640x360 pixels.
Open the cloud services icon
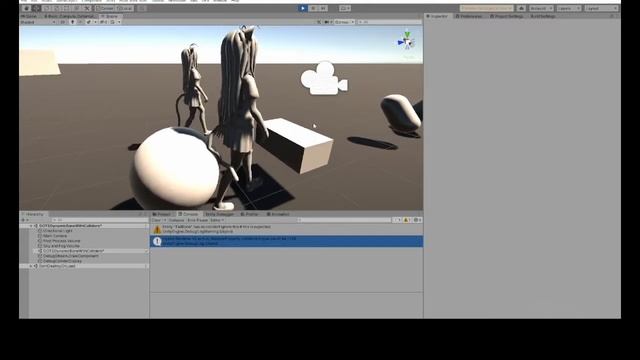[x=521, y=8]
